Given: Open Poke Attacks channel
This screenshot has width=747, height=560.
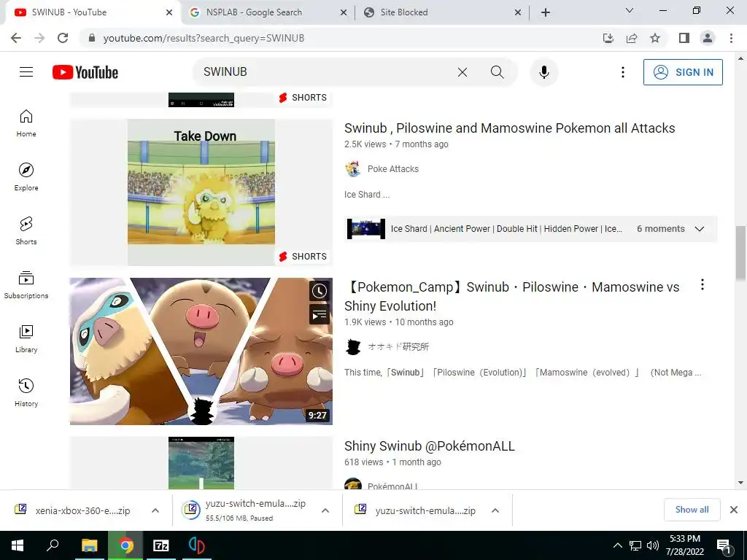Looking at the screenshot, I should click(392, 169).
